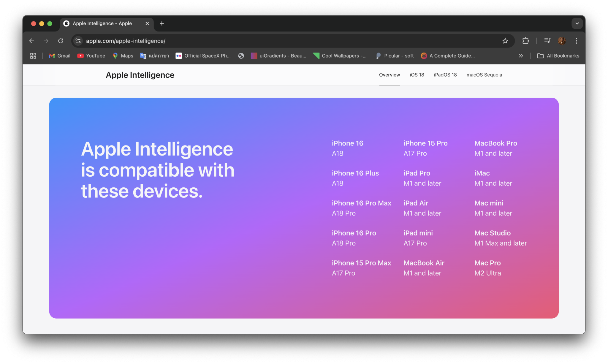Open the Picular bookmark

tap(395, 56)
